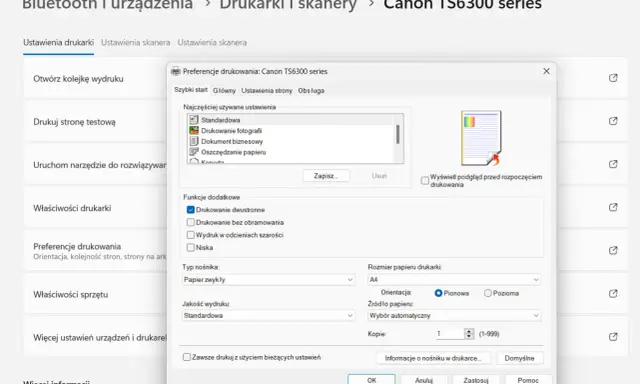Uncheck Drukowanie dwustronne checkbox
The image size is (640, 384).
(191, 210)
